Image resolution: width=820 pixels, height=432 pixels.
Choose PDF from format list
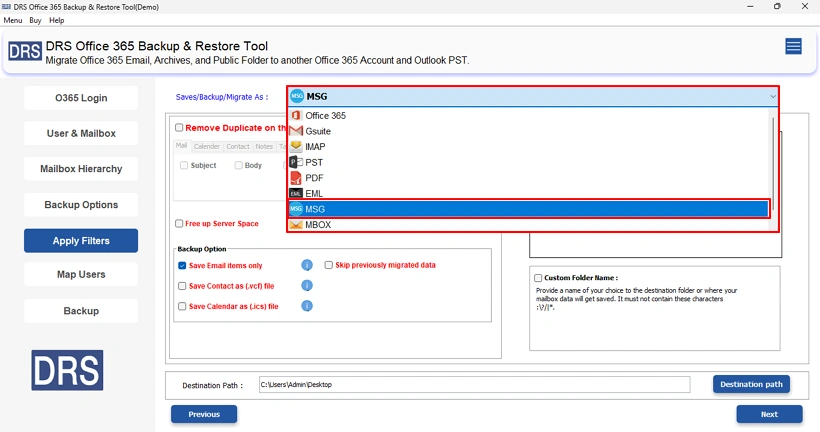529,178
